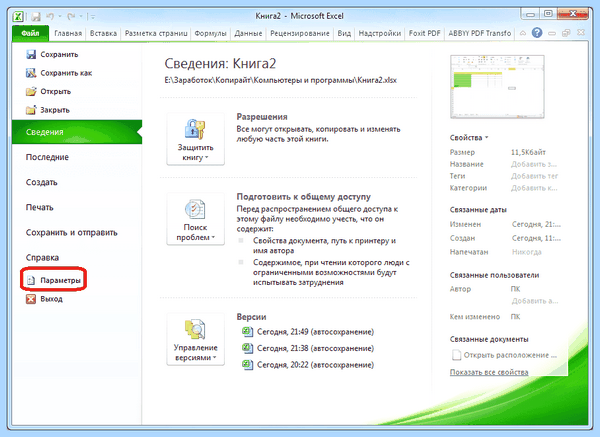Click the Управление версиями icon

[195, 329]
